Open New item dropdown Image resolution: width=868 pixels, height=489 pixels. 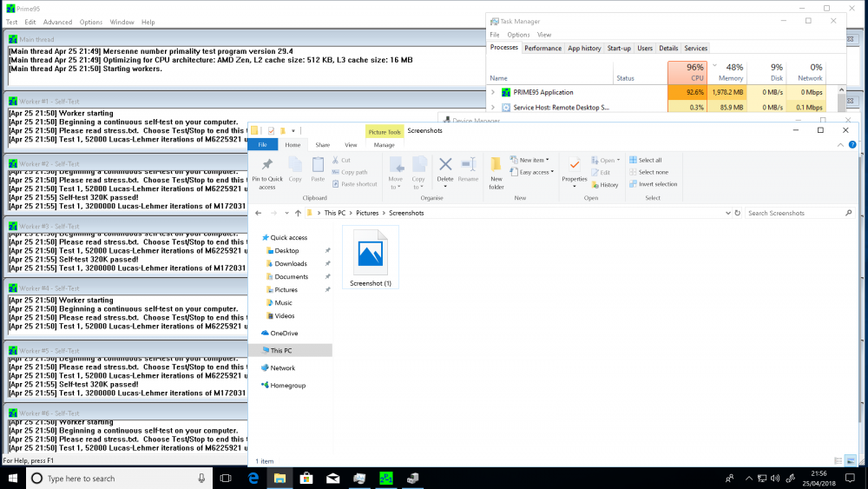[x=529, y=160]
